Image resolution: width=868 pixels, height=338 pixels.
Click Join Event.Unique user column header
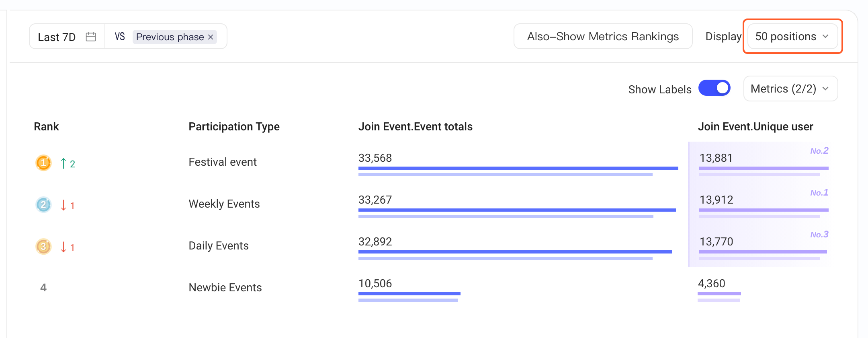755,127
